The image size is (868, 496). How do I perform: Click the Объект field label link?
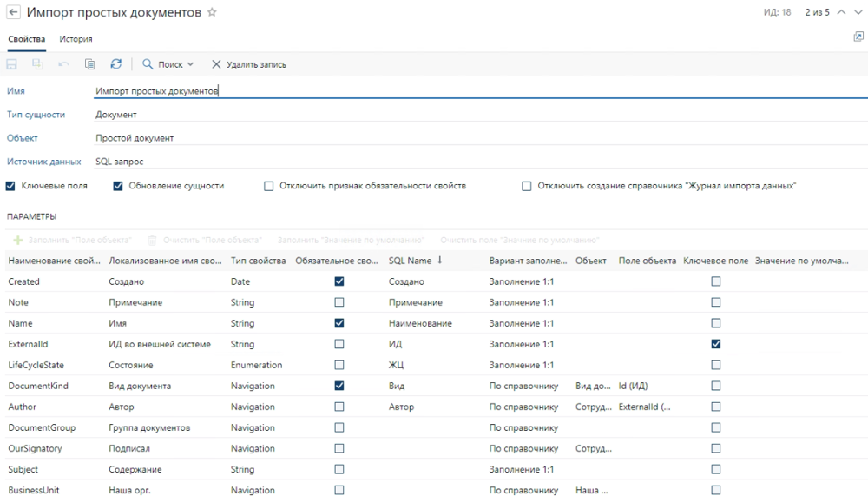(23, 137)
